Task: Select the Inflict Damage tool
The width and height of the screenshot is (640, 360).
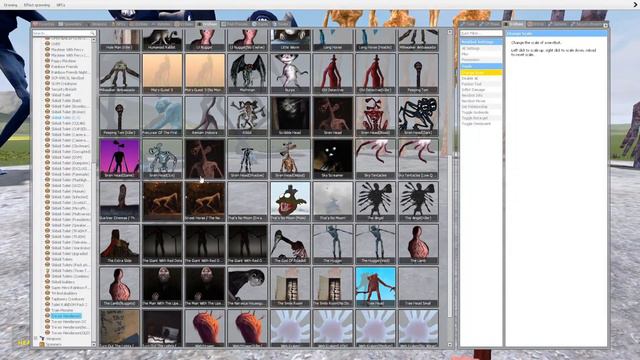Action: [x=481, y=89]
